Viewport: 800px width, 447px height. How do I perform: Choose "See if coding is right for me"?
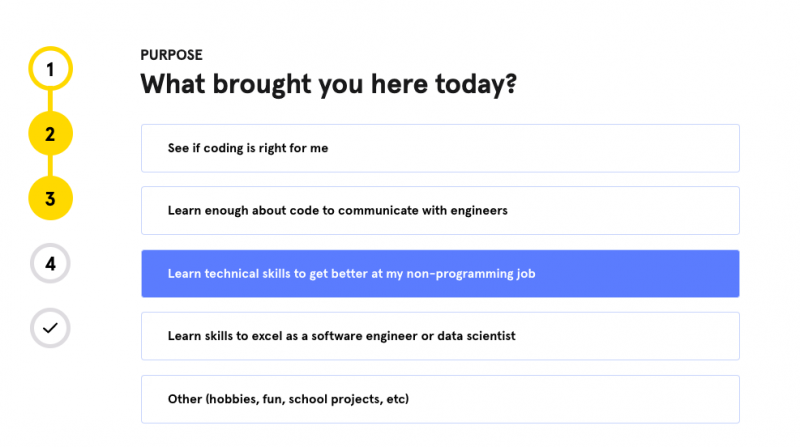tap(440, 148)
